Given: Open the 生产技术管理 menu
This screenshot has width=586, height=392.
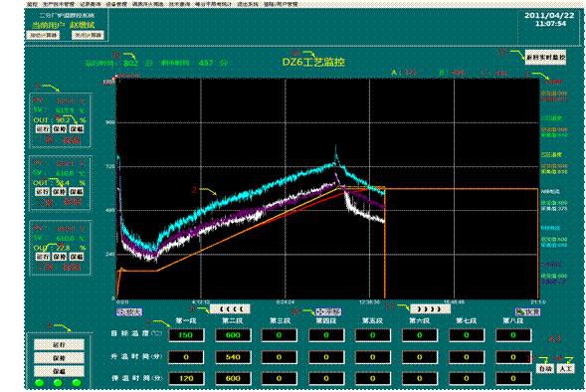Looking at the screenshot, I should coord(59,4).
